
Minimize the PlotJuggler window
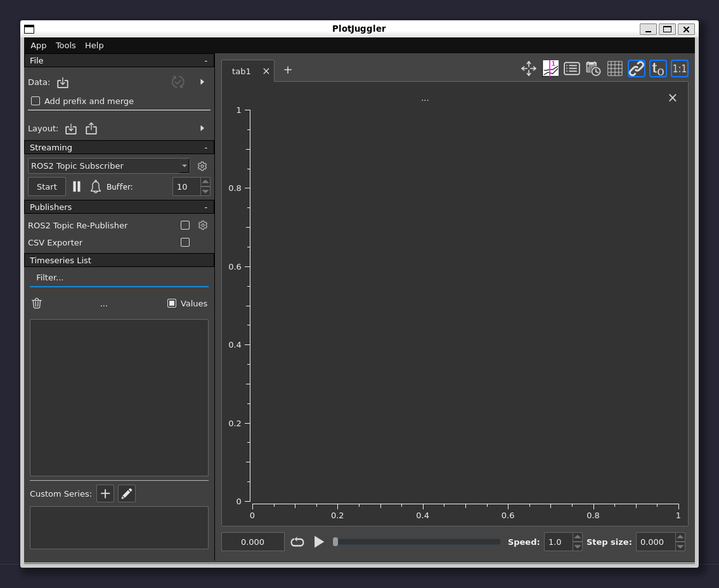(649, 29)
